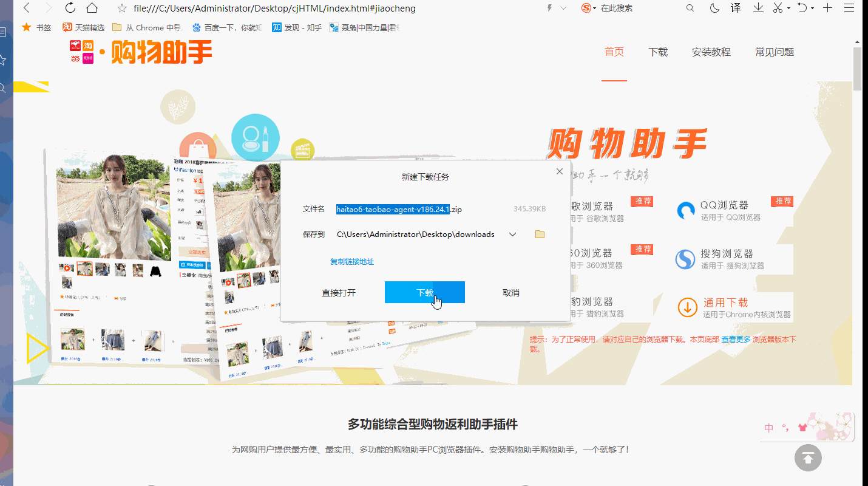Viewport: 868px width, 486px height.
Task: Click the magnifier search icon
Action: pyautogui.click(x=690, y=8)
